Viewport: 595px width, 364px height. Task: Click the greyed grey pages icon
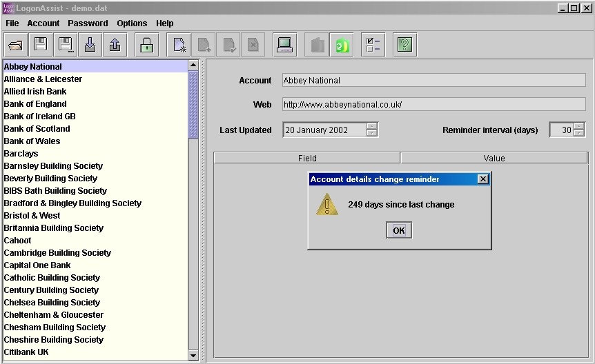pyautogui.click(x=317, y=45)
